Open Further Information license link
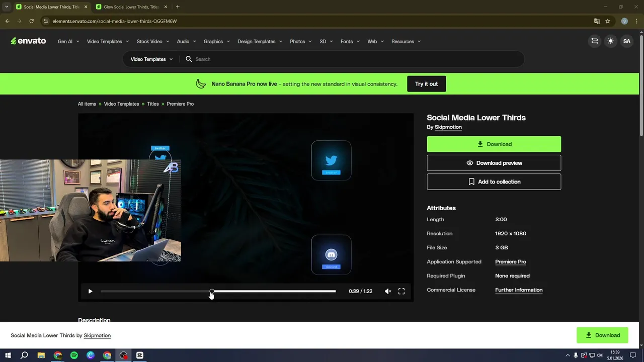The height and width of the screenshot is (362, 644). [x=519, y=290]
